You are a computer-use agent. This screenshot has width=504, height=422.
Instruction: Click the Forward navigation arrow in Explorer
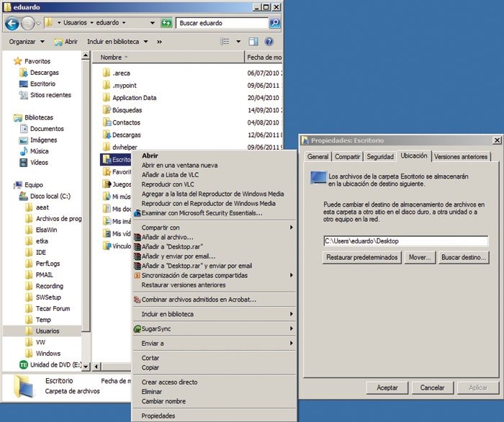27,23
